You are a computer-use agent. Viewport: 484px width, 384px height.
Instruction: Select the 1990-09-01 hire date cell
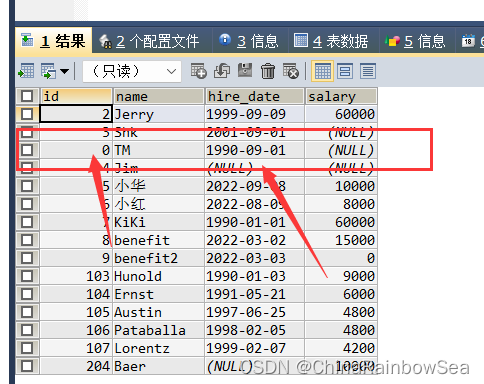(255, 150)
